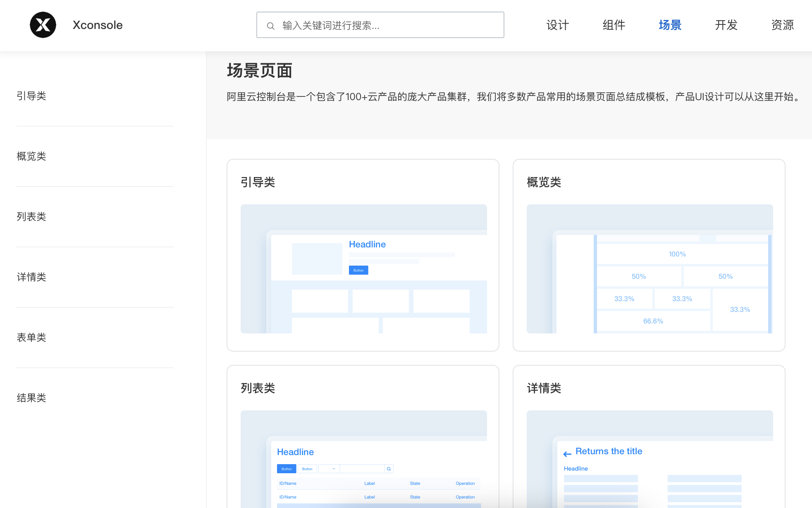This screenshot has height=508, width=812.
Task: Open 列表类 from the sidebar
Action: [31, 217]
